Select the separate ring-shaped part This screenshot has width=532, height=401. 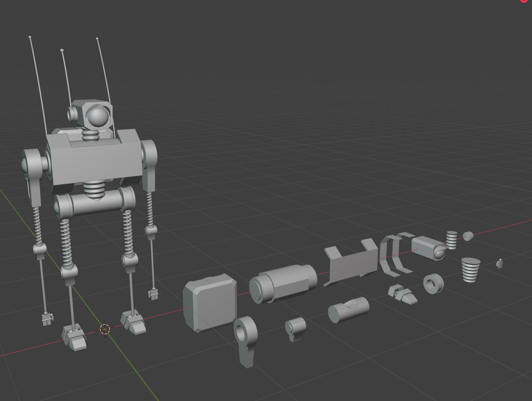pyautogui.click(x=433, y=284)
